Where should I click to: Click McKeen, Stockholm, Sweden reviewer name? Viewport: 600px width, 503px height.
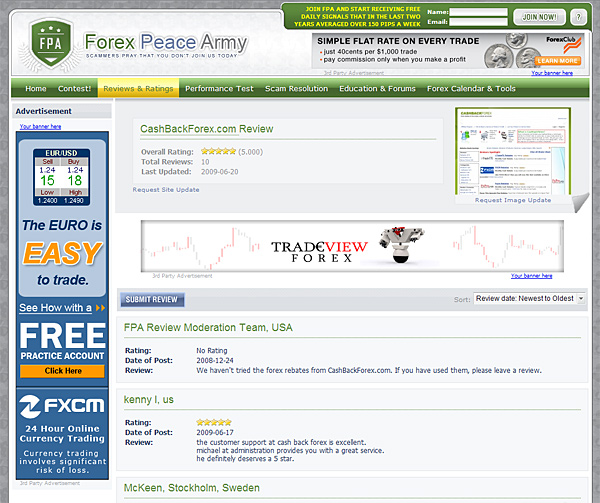tap(192, 488)
